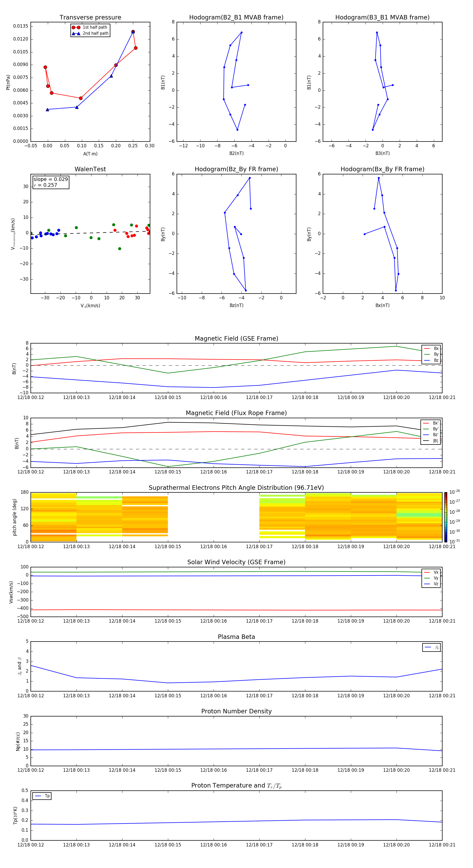The width and height of the screenshot is (473, 868).
Task: Select the −400 tick on solar wind velocity axis
Action: tap(23, 609)
